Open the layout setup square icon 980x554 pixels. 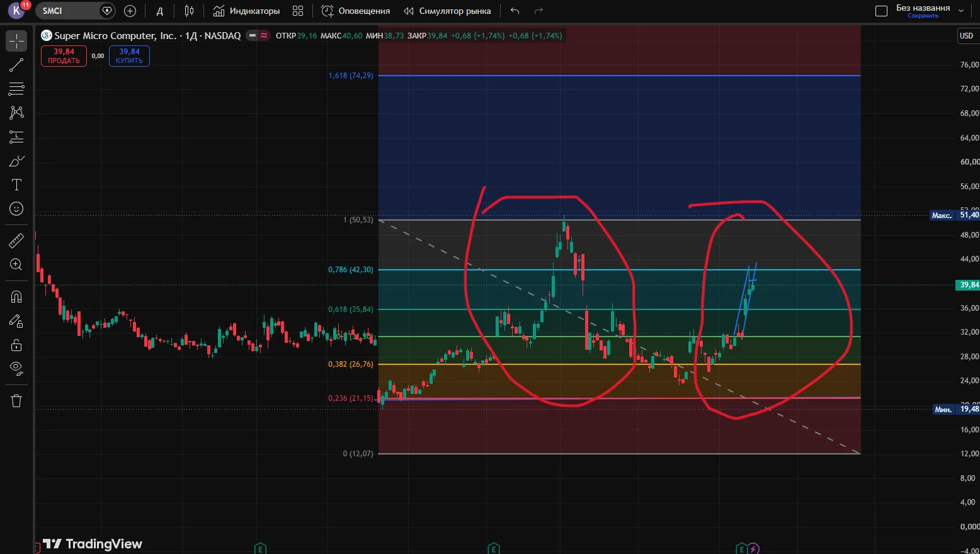[x=882, y=11]
